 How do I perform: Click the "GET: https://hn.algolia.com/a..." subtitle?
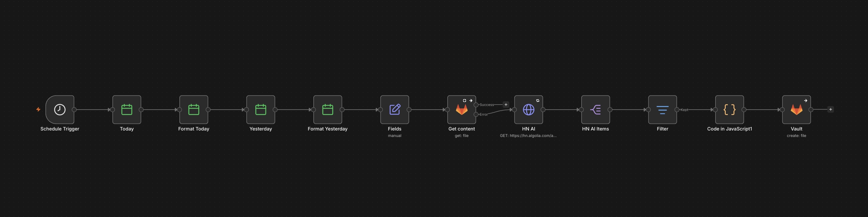[x=528, y=136]
